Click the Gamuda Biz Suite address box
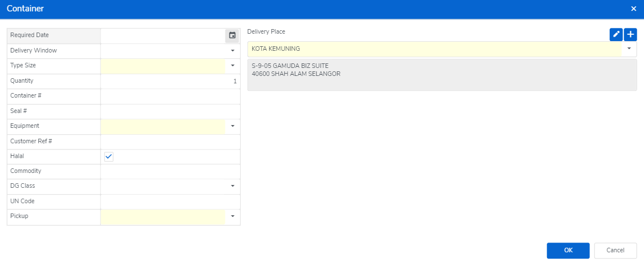Image resolution: width=644 pixels, height=266 pixels. [x=442, y=75]
